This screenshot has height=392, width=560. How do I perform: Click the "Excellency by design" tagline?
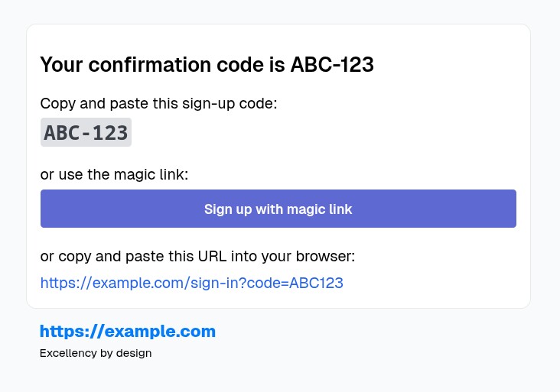pyautogui.click(x=96, y=353)
